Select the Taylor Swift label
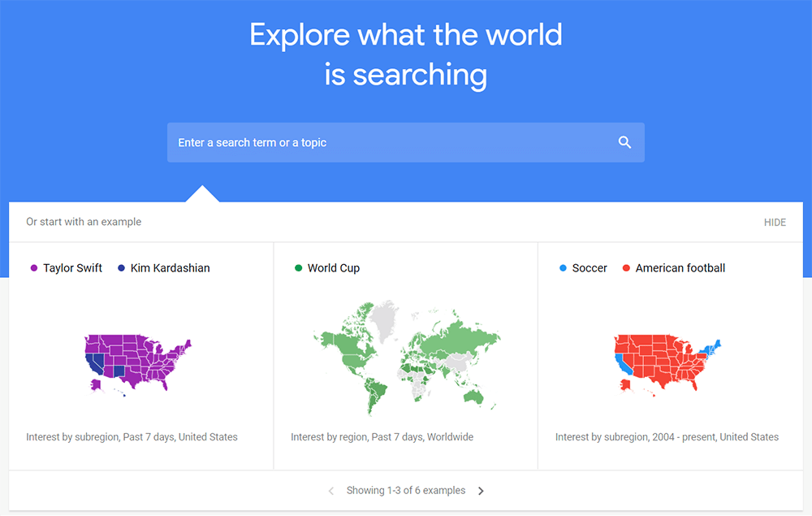 point(72,268)
